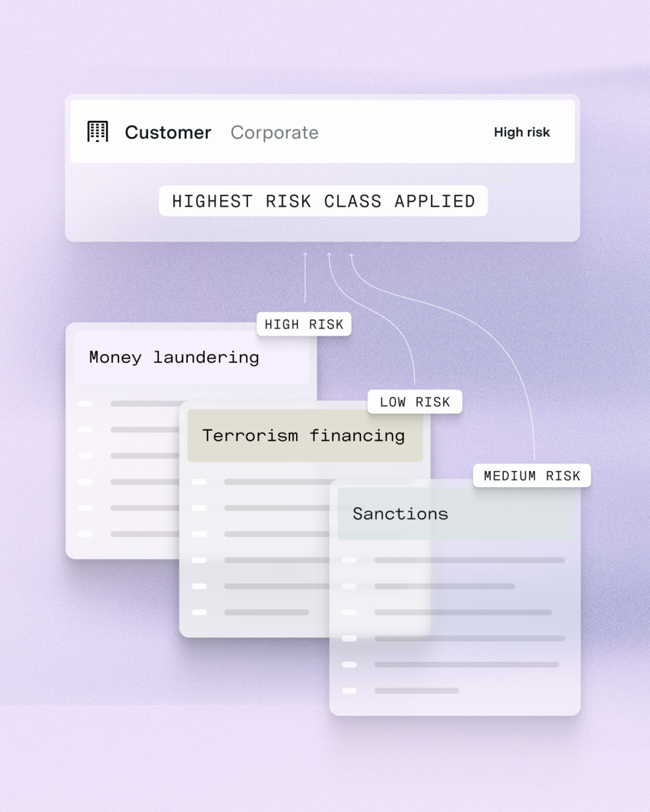
Task: Select the Terrorism financing header
Action: point(305,436)
